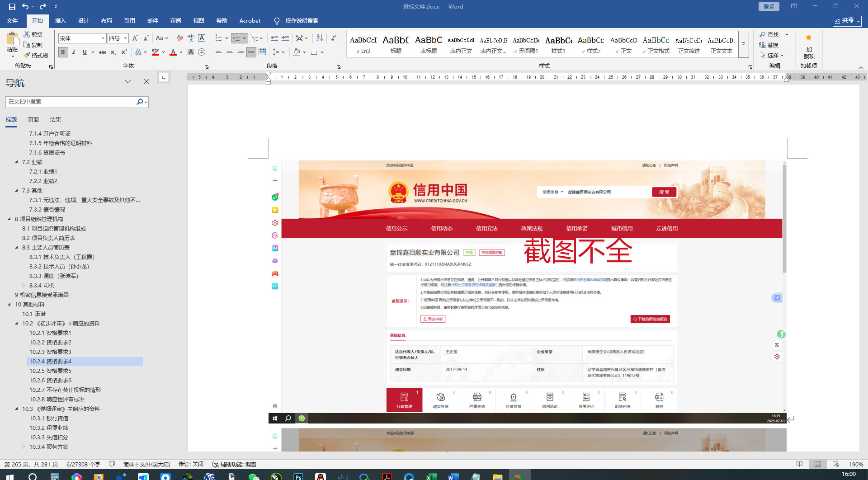Image resolution: width=868 pixels, height=480 pixels.
Task: Switch to Read Mode view in status bar
Action: [800, 464]
